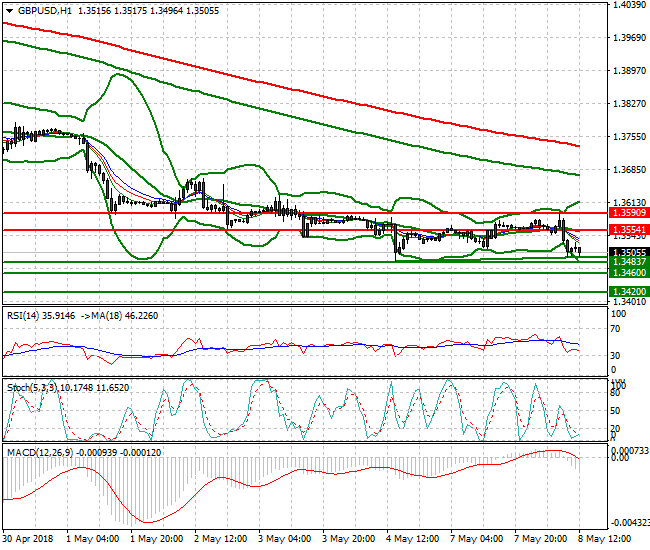
Task: Click the red 1.35541 price level label
Action: [x=629, y=230]
